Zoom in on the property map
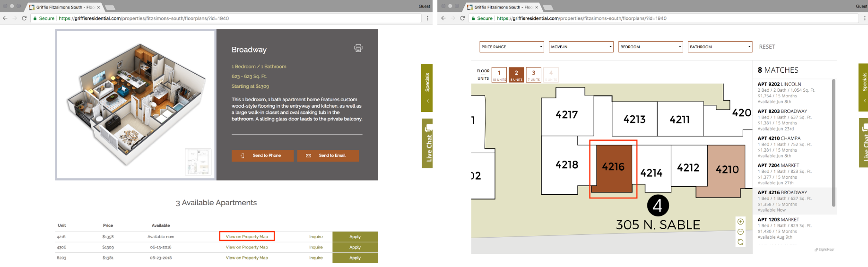Viewport: 868px width, 267px height. (740, 222)
